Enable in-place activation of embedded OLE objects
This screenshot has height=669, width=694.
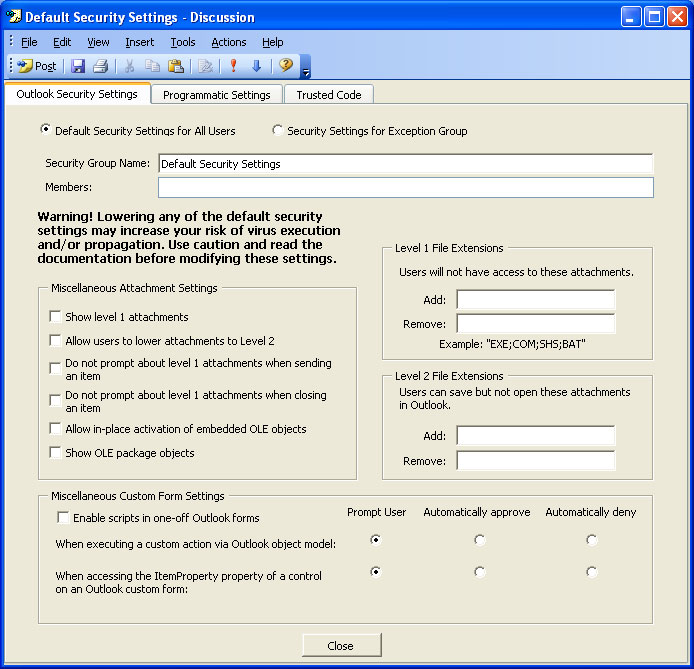[55, 428]
